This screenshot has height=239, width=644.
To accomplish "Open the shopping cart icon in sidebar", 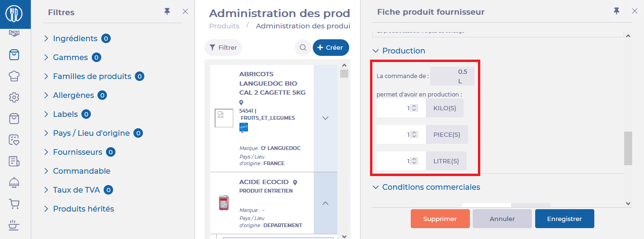I will (14, 204).
